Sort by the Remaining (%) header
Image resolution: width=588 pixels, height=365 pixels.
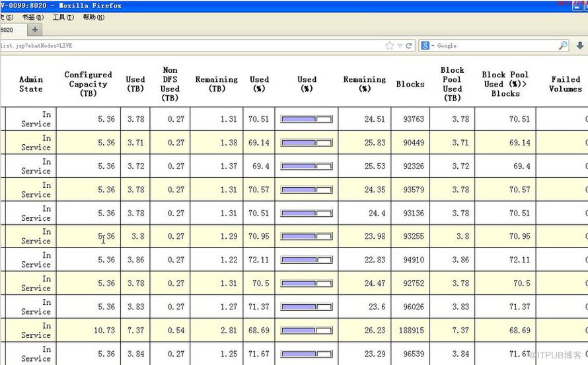click(x=365, y=84)
